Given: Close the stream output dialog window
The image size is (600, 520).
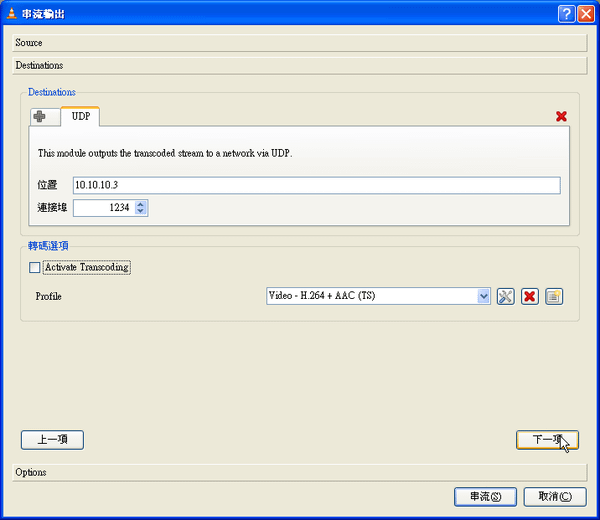Looking at the screenshot, I should click(586, 14).
